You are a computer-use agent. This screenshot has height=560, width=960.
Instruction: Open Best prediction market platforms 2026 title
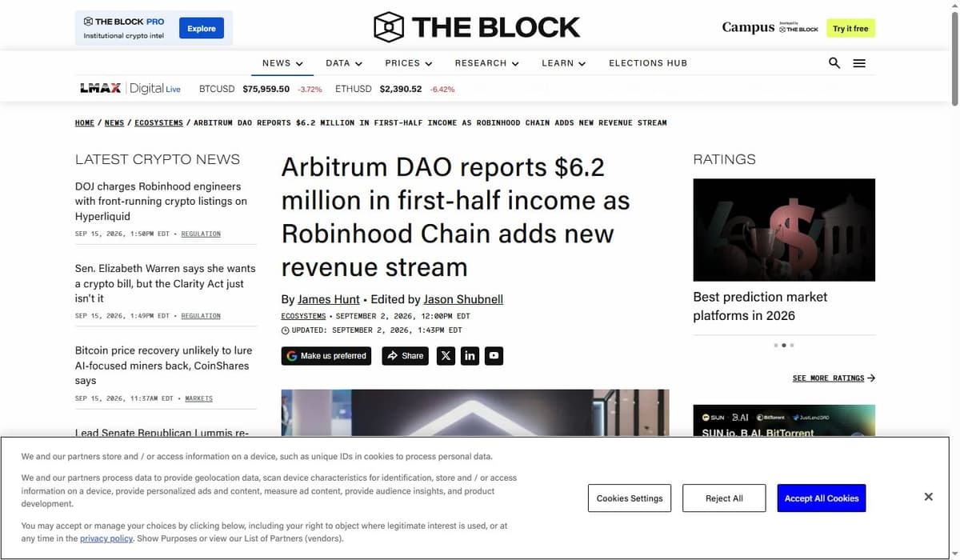coord(760,306)
